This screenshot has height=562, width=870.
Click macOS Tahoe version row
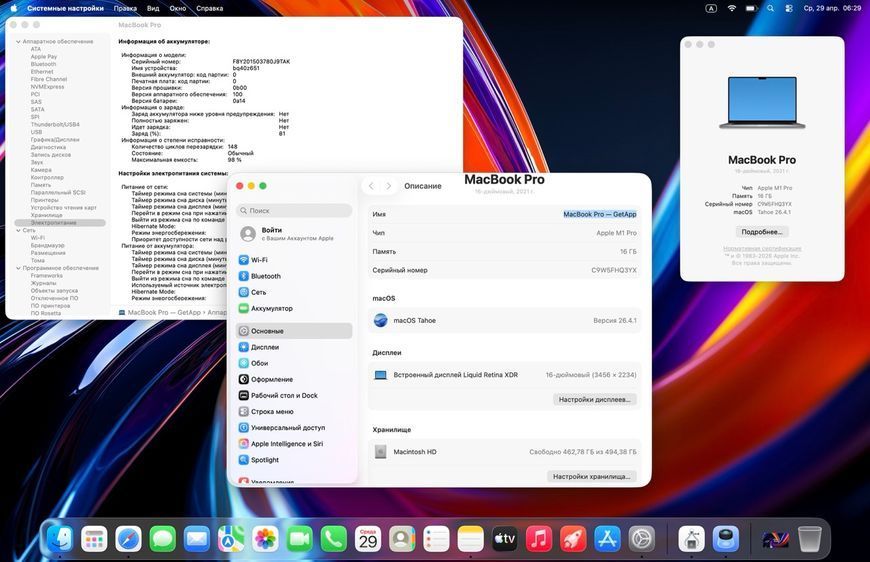click(504, 320)
